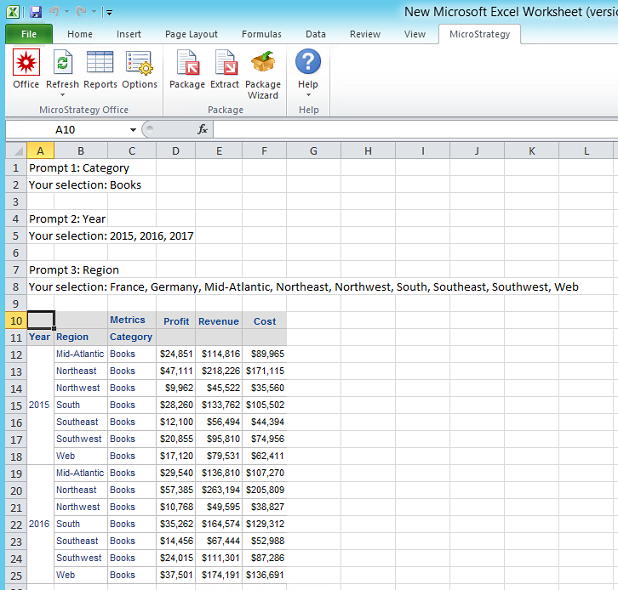Select column G header
The image size is (618, 590).
click(313, 151)
